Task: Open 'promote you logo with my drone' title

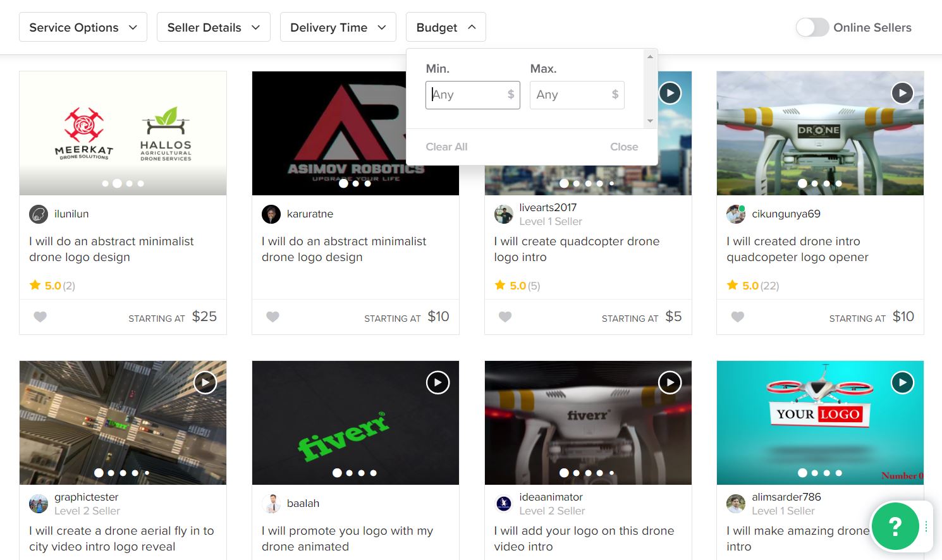Action: tap(347, 539)
